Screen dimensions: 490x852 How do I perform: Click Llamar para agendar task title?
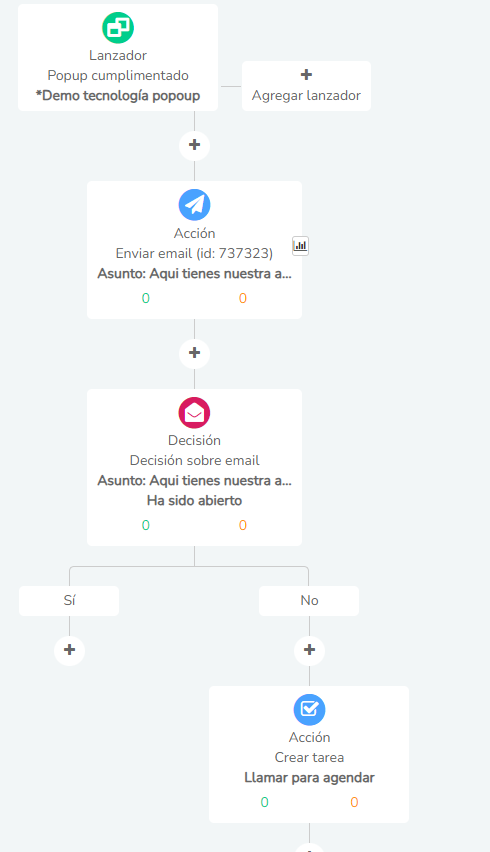tap(310, 778)
